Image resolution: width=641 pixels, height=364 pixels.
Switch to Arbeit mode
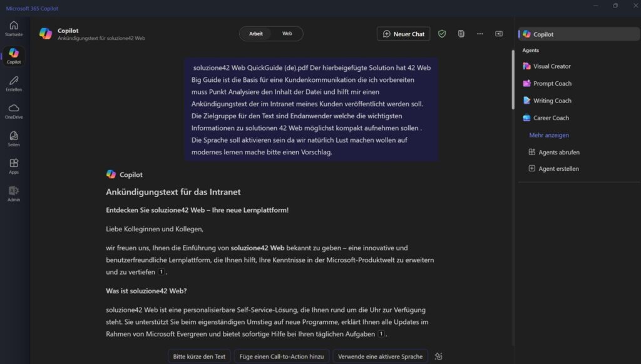[x=256, y=34]
